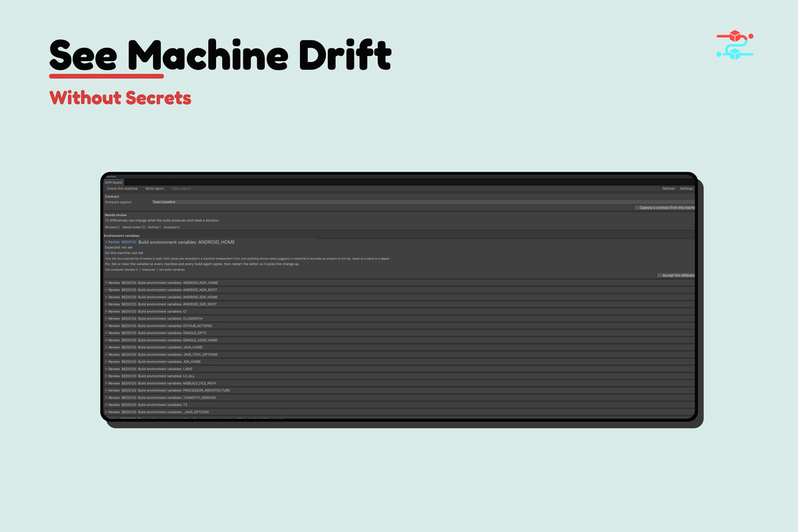
Task: Click the 'this computer decides it' tag
Action: click(122, 269)
